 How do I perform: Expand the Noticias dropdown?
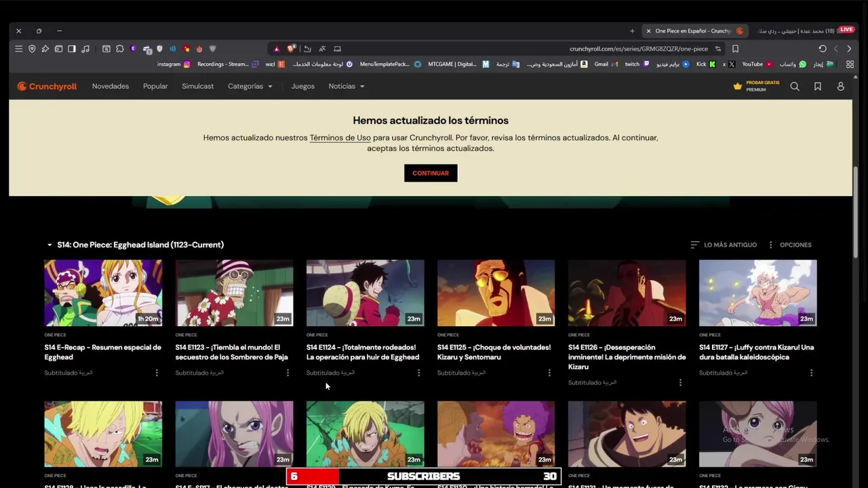pyautogui.click(x=347, y=86)
